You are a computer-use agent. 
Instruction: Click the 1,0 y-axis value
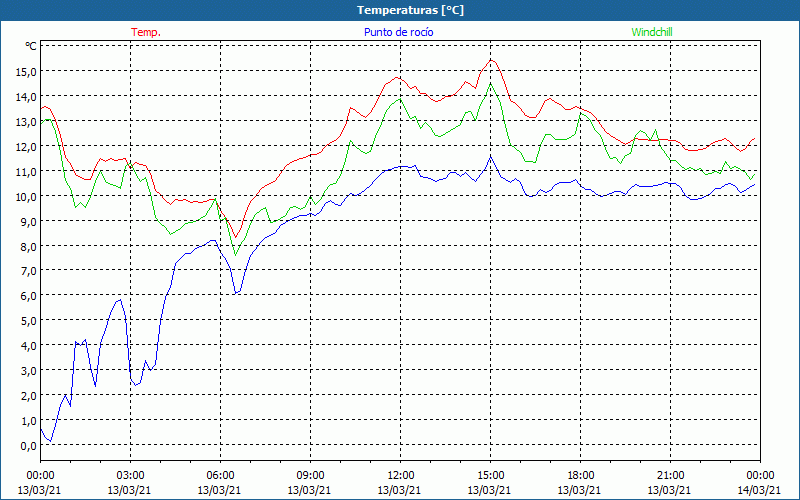point(29,421)
